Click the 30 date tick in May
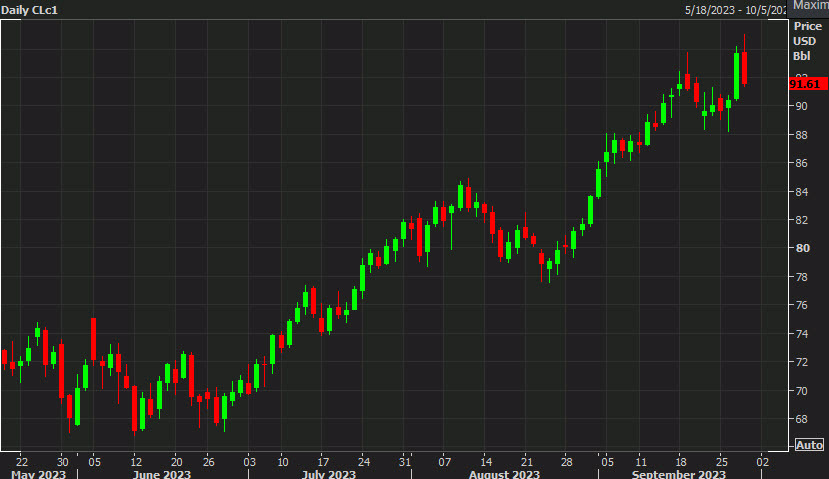829x479 pixels. point(62,462)
